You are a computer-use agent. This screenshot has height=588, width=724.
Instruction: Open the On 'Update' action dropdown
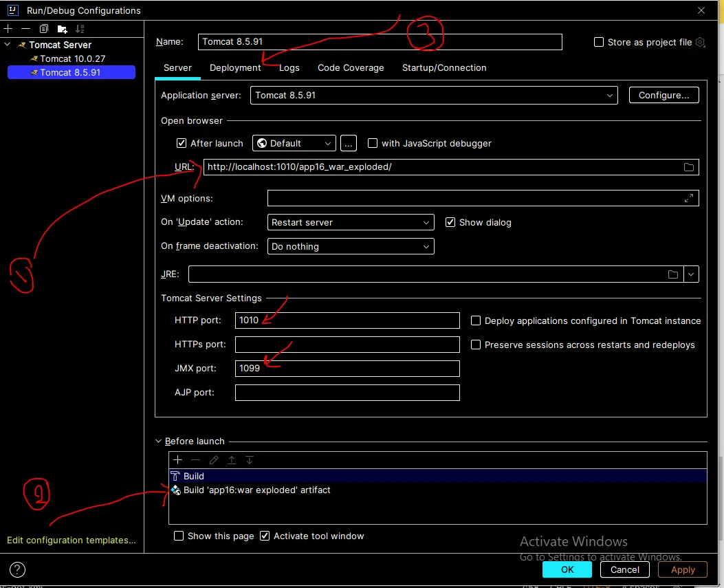(351, 222)
